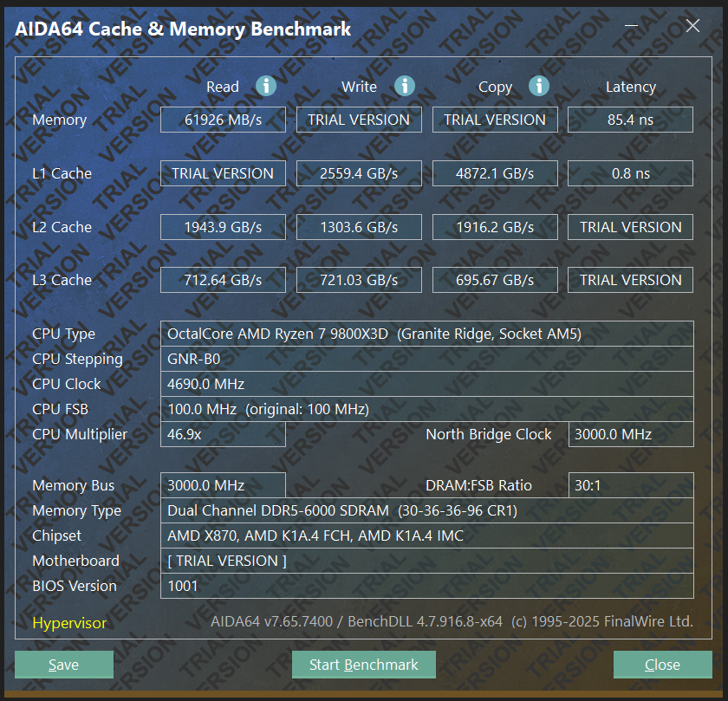The height and width of the screenshot is (701, 728).
Task: Click L3 Cache latency TRIAL VERSION cell
Action: coord(630,280)
